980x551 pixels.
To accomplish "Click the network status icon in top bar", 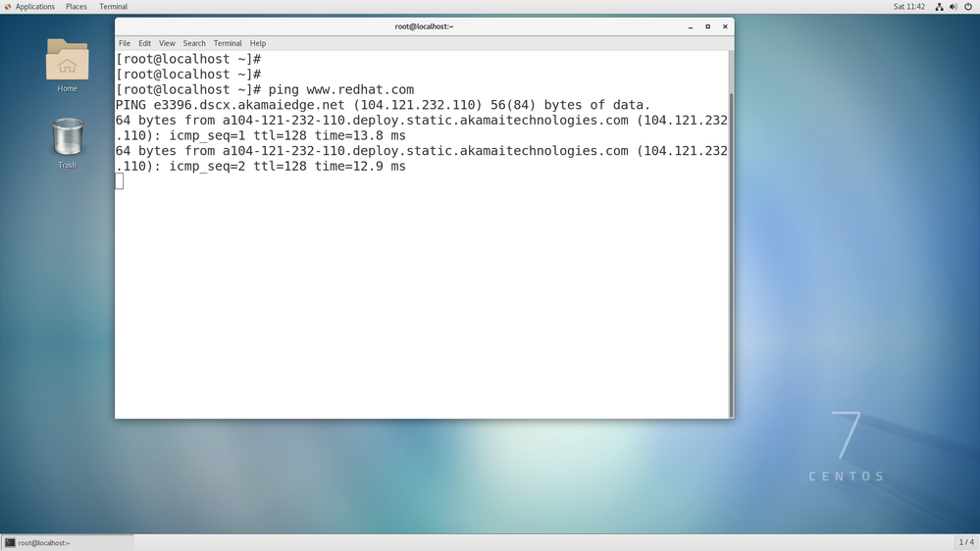I will click(x=939, y=7).
